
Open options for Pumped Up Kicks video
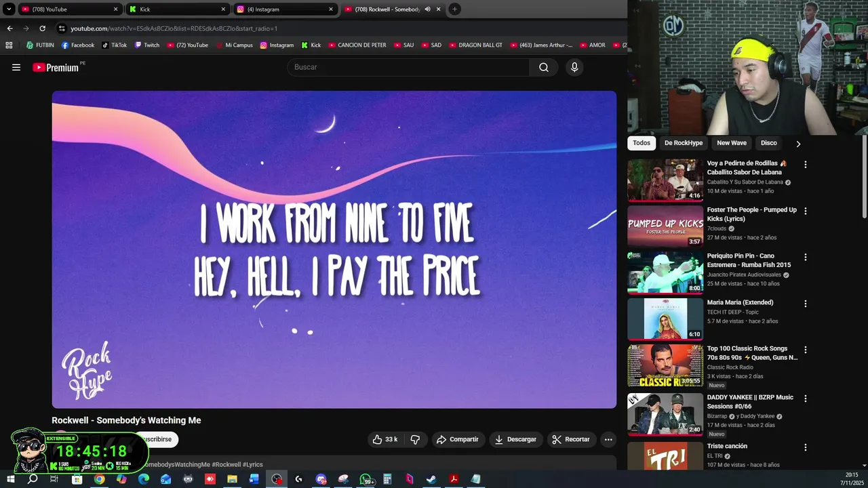[806, 211]
